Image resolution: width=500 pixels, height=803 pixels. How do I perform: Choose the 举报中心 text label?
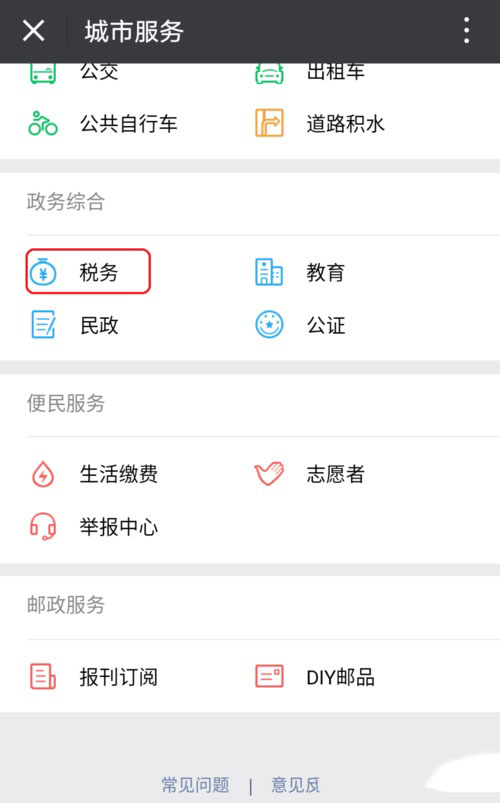click(x=119, y=526)
